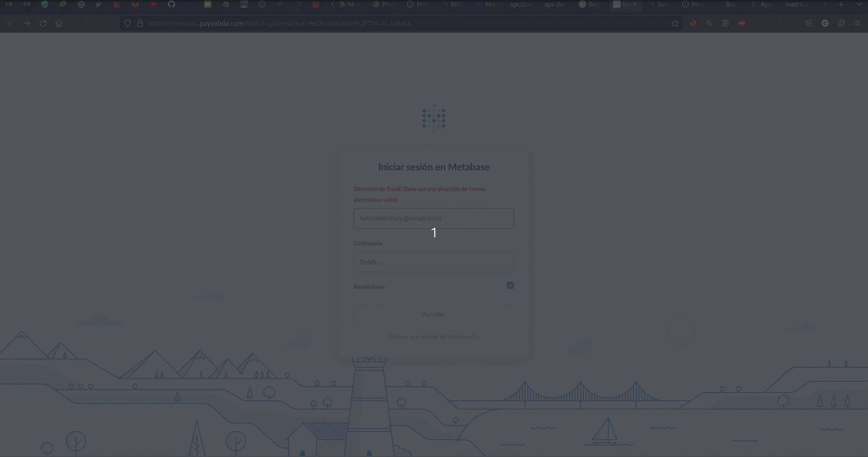Open the pinned YouTube tab
Image resolution: width=868 pixels, height=457 pixels.
tap(153, 5)
